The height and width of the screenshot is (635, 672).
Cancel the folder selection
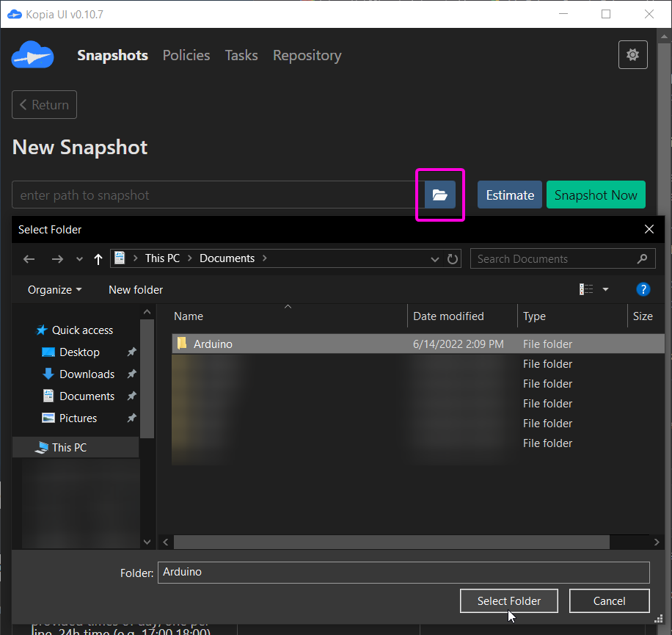coord(609,600)
